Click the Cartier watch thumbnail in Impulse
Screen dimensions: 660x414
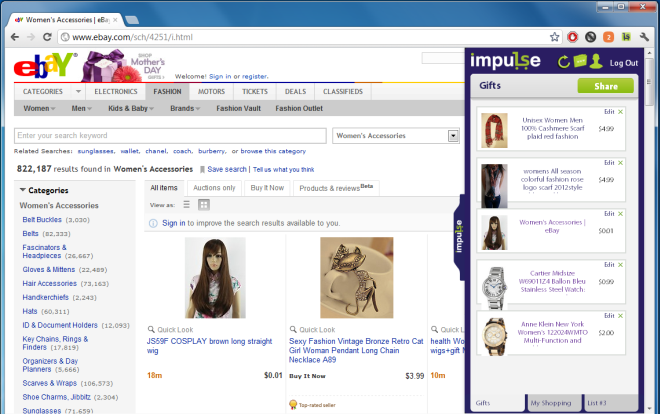[495, 288]
